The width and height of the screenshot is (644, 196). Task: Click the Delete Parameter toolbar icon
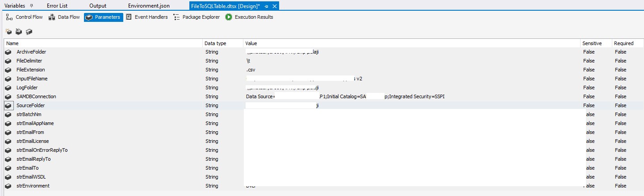(19, 32)
